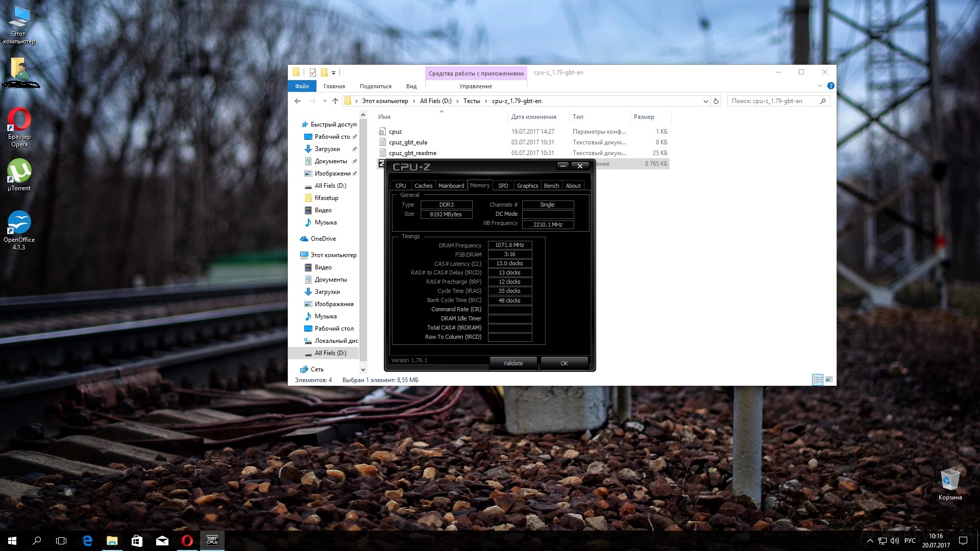980x551 pixels.
Task: Customize quick access toolbar dropdown arrow
Action: (x=333, y=73)
